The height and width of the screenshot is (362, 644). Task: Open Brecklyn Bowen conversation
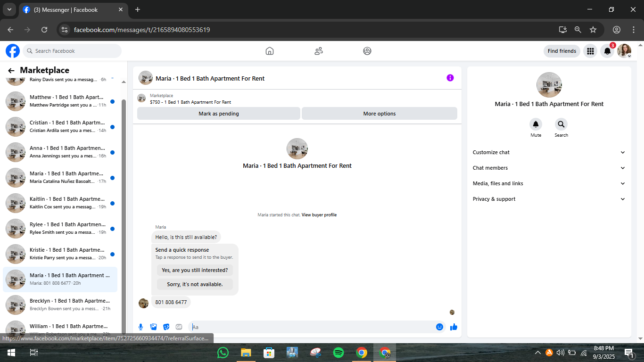click(60, 304)
